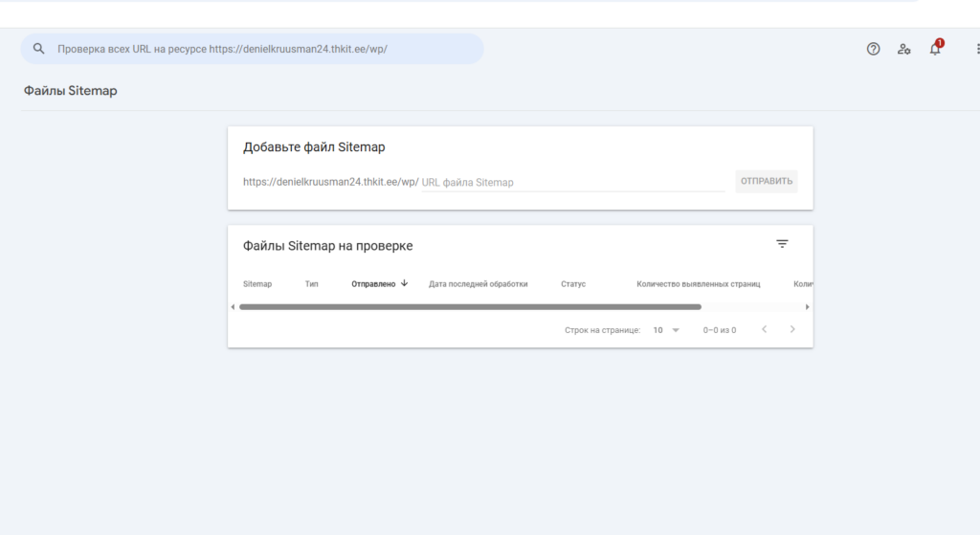Image resolution: width=980 pixels, height=535 pixels.
Task: Go to next page of sitemaps
Action: [792, 329]
